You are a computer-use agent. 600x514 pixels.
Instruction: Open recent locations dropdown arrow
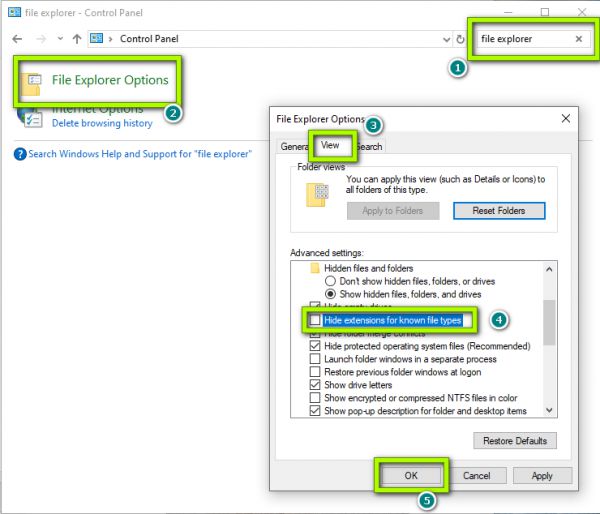(x=59, y=39)
